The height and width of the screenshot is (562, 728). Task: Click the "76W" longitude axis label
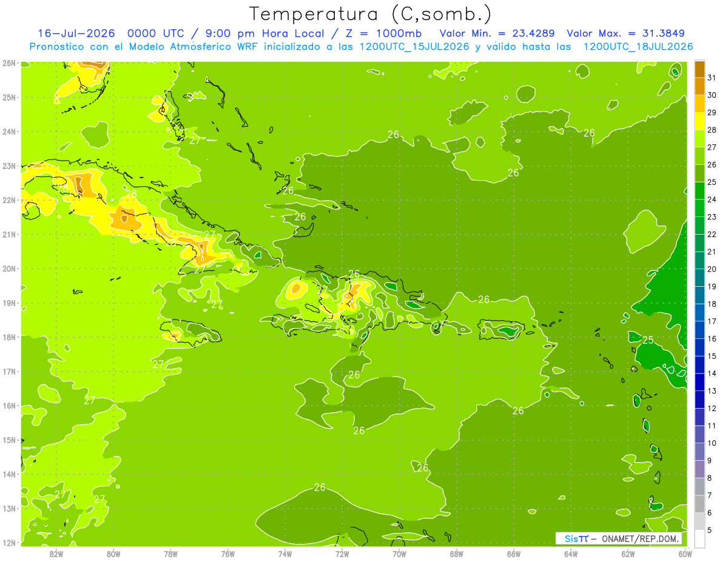[228, 554]
